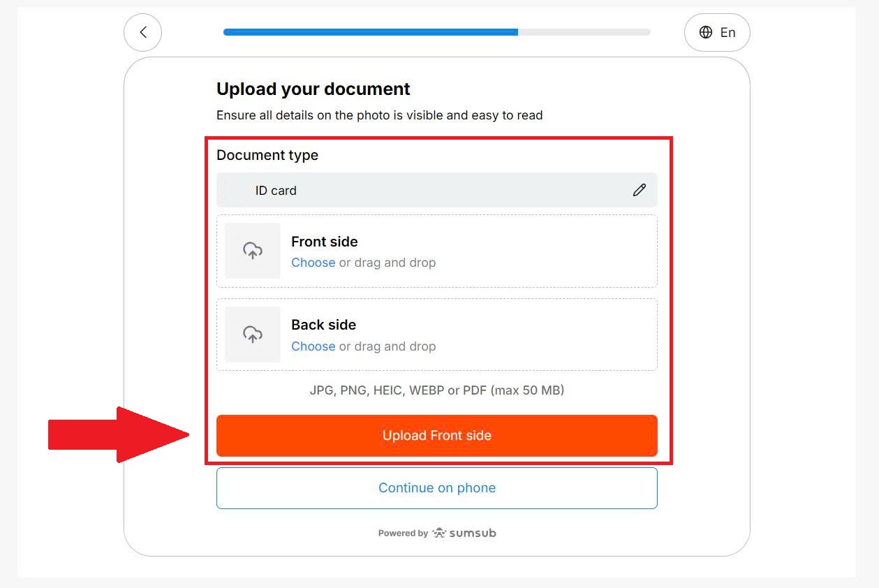879x588 pixels.
Task: Choose a file for the Front side
Action: coord(313,263)
